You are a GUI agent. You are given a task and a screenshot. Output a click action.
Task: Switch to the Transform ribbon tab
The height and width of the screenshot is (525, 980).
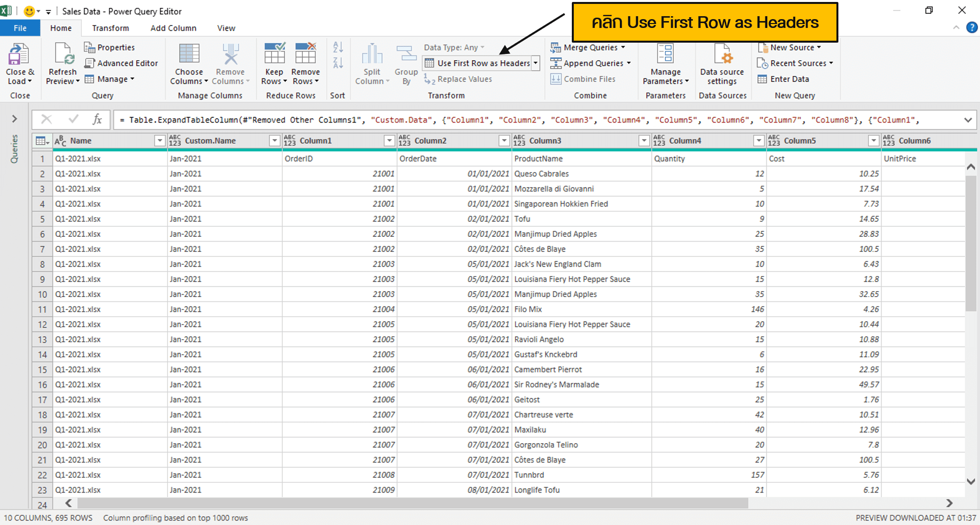[110, 28]
